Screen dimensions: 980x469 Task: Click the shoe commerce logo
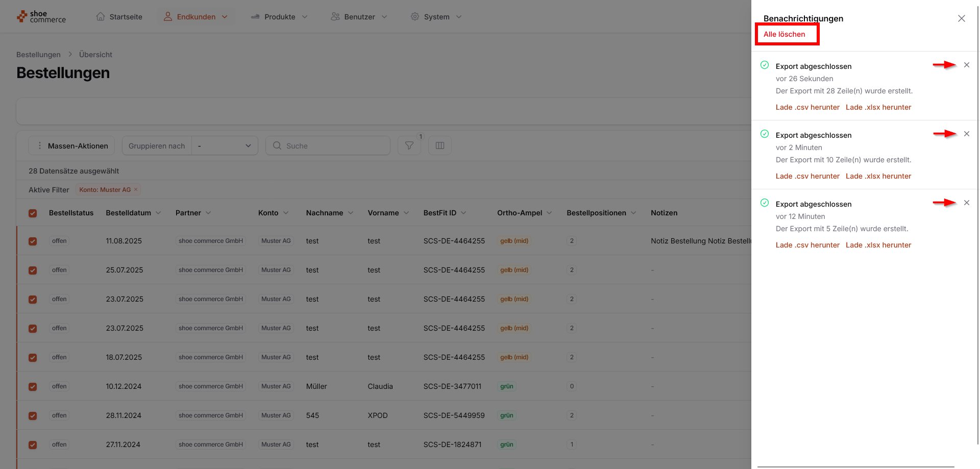[41, 17]
